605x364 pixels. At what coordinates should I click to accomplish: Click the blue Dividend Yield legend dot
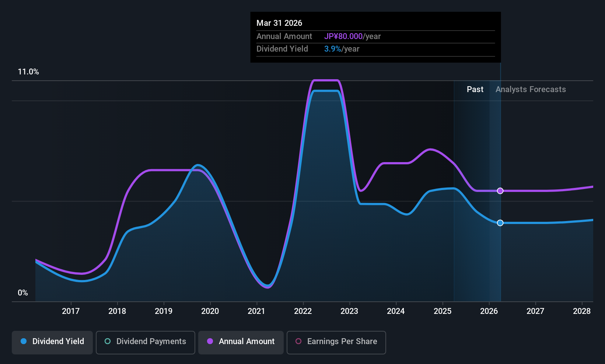pos(24,341)
